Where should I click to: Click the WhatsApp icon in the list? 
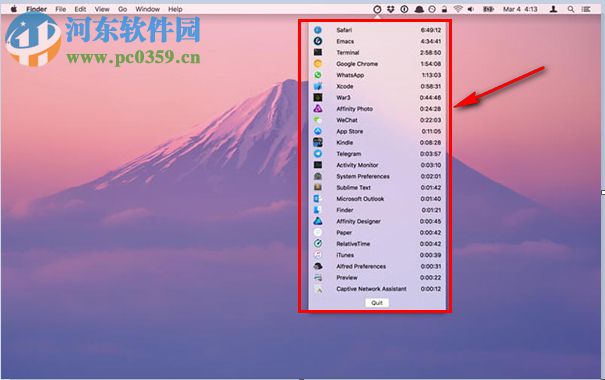318,75
